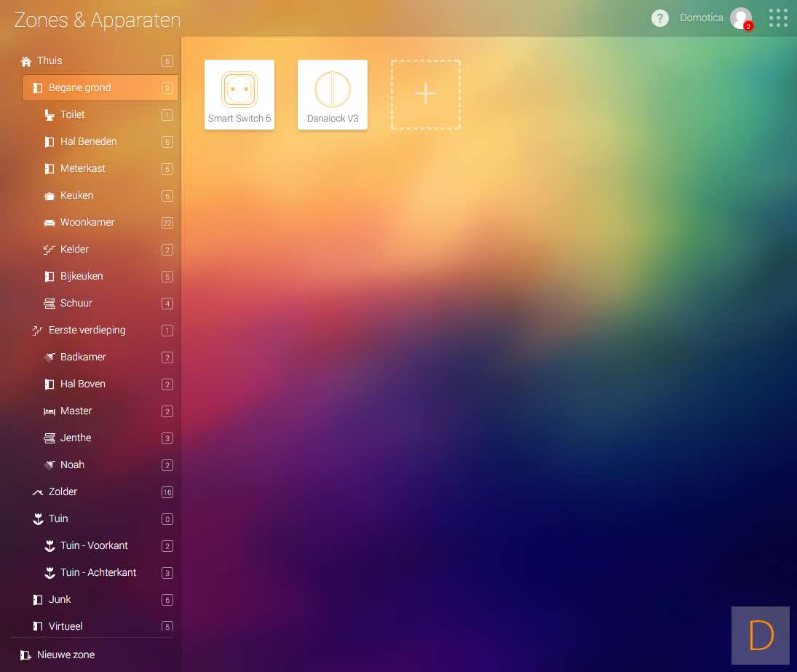Click the orange D logo box

tap(761, 636)
